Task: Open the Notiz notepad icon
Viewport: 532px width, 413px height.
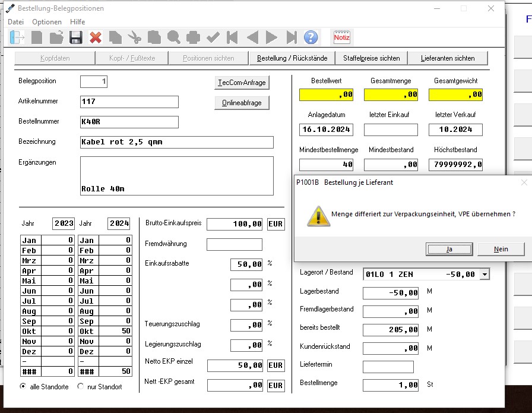Action: [341, 37]
